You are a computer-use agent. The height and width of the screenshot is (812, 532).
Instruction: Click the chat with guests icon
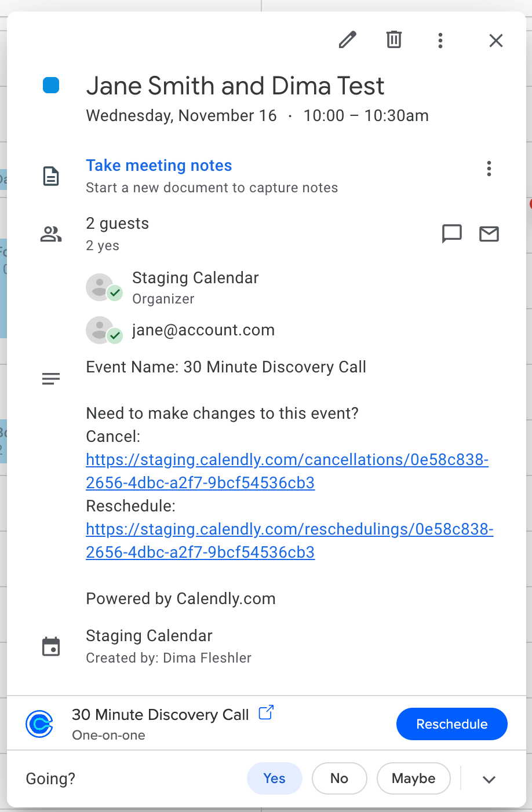tap(452, 233)
